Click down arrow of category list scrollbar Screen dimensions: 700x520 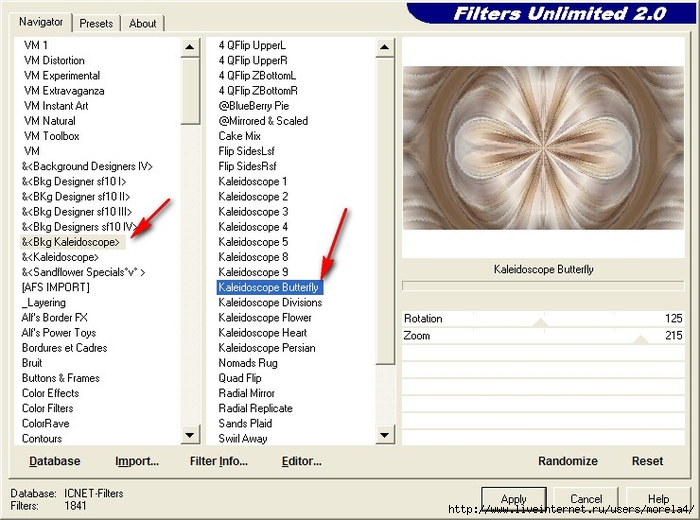click(x=190, y=435)
